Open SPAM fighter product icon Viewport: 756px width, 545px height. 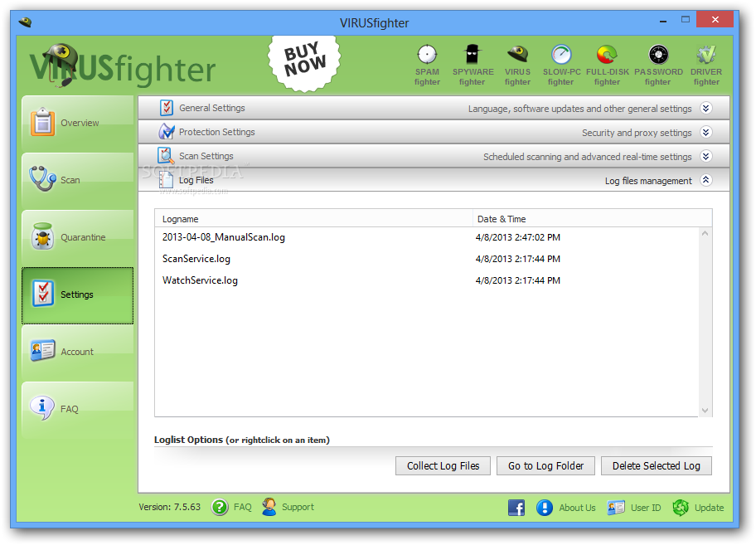pos(427,55)
